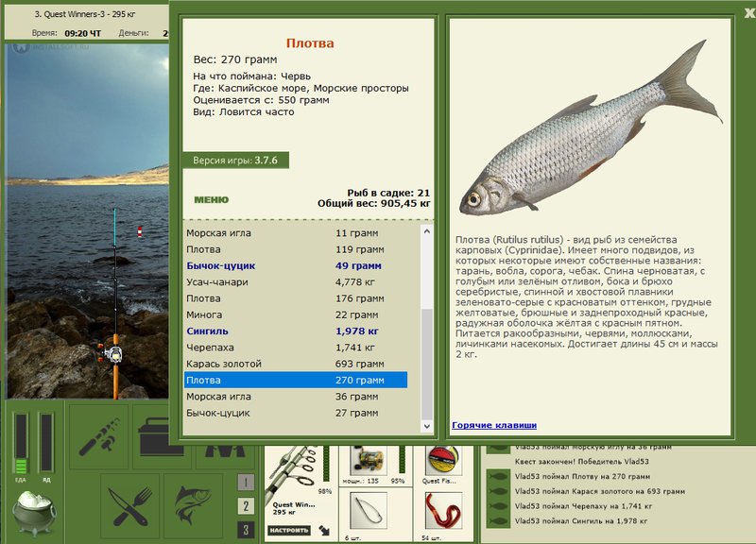Click the scrollbar down arrow in fish list
756x544 pixels.
[x=427, y=426]
